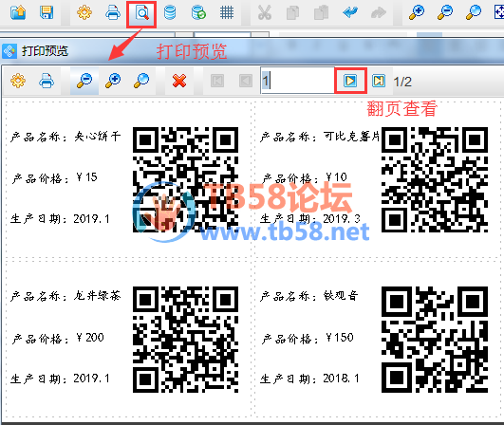
Task: Click database with green check icon
Action: point(198,13)
